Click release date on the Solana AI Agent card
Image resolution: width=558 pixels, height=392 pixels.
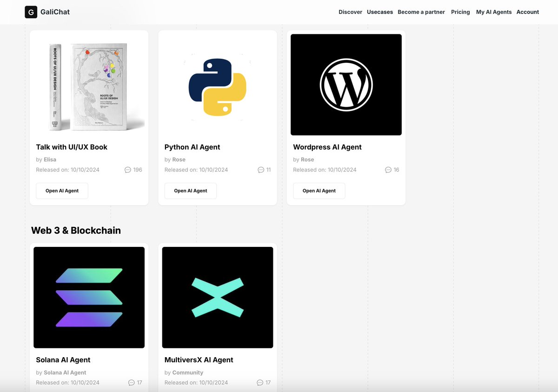click(x=67, y=383)
